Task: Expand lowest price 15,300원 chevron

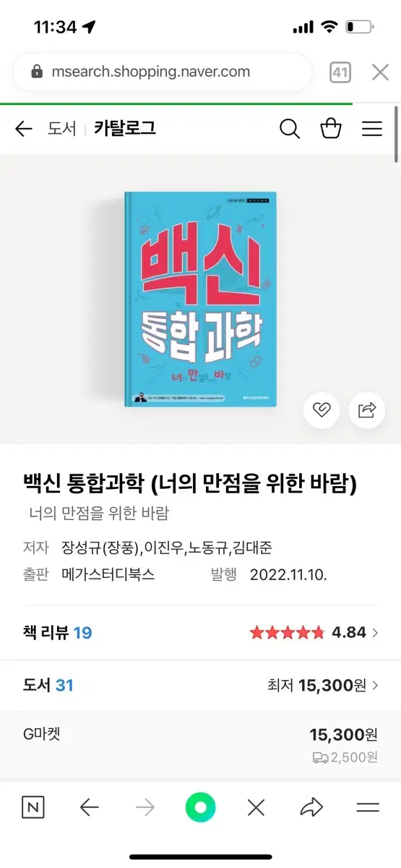Action: [375, 685]
